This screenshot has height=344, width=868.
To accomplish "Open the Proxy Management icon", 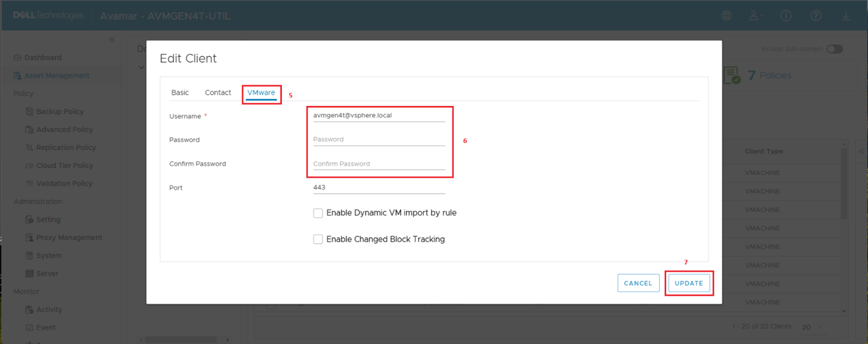I will [29, 237].
